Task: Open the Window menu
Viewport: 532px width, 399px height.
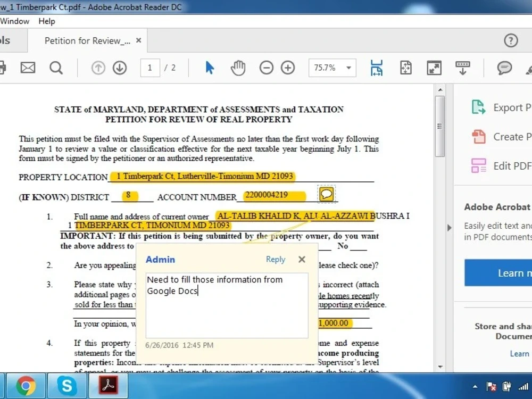Action: [x=14, y=21]
